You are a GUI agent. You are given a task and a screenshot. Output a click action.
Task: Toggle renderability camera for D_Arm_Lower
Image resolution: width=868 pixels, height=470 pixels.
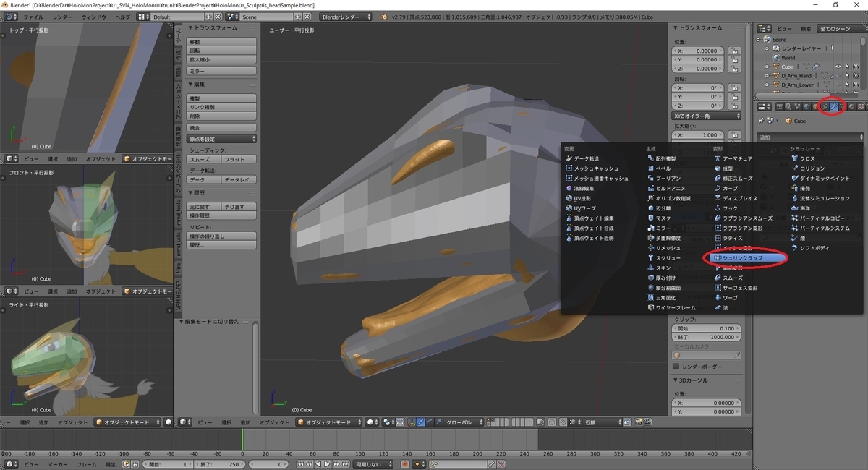click(856, 85)
